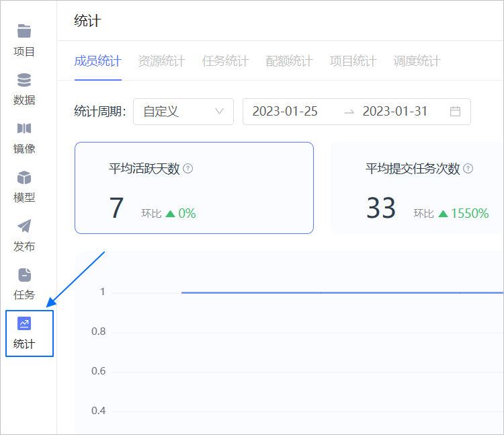Open the 模型 cube icon

[24, 177]
